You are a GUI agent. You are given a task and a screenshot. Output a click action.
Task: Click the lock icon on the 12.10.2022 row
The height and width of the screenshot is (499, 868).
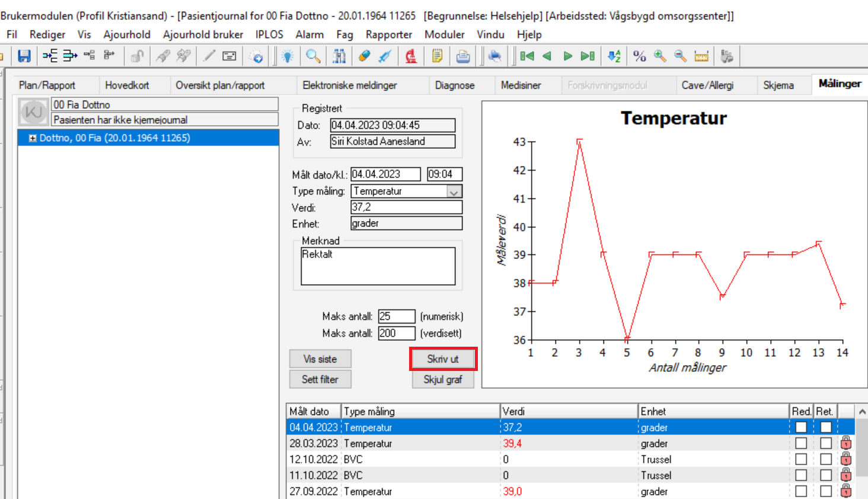(846, 459)
